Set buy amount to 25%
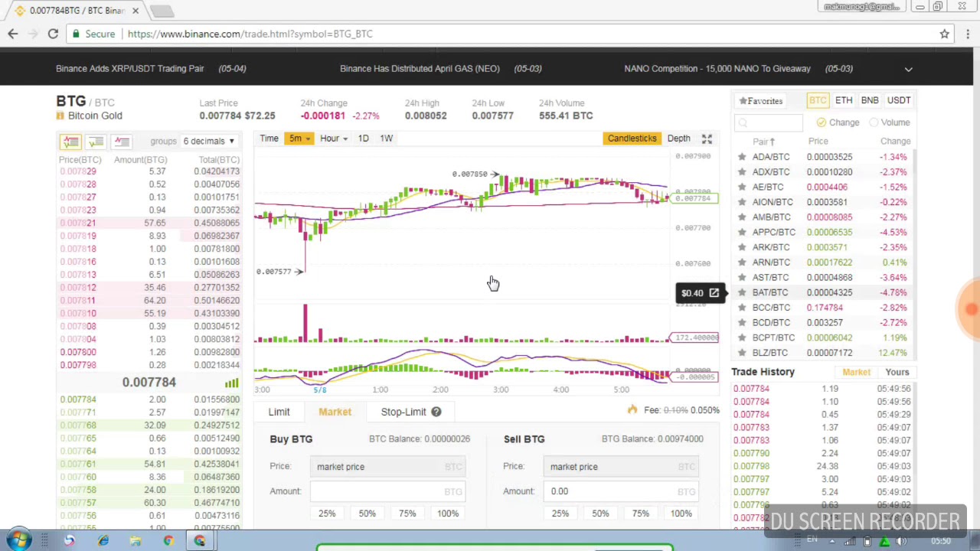 click(x=327, y=514)
